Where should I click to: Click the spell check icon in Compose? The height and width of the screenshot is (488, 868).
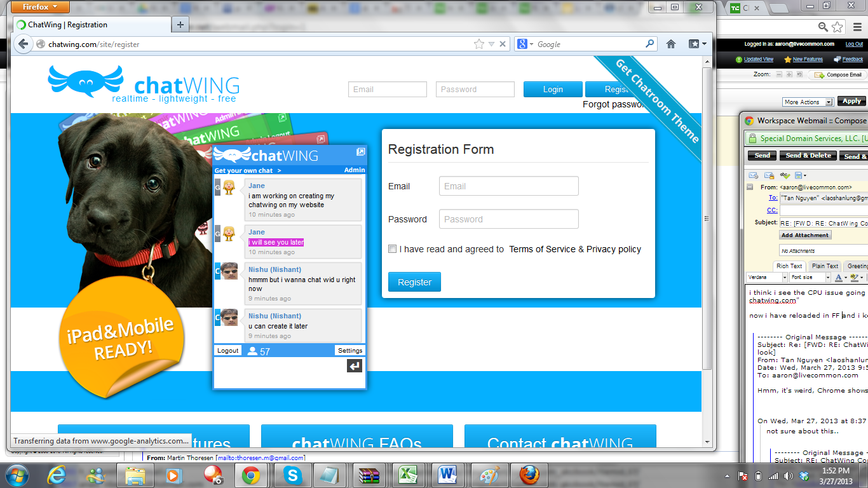pos(785,175)
